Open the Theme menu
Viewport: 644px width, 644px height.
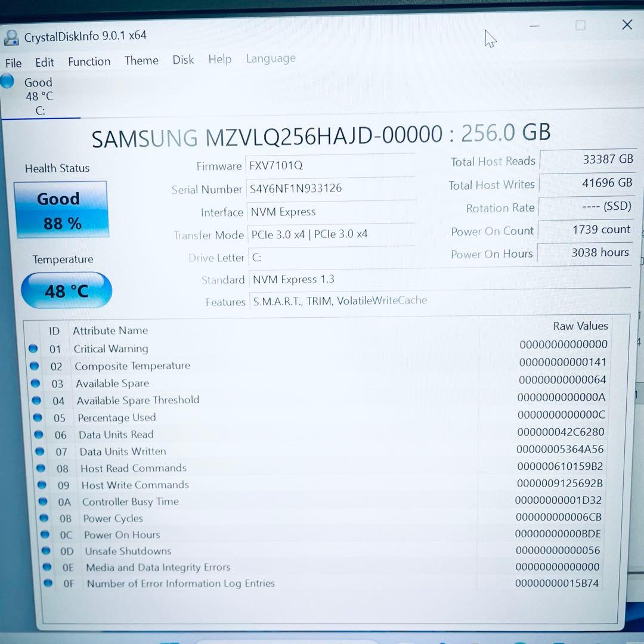pos(141,60)
